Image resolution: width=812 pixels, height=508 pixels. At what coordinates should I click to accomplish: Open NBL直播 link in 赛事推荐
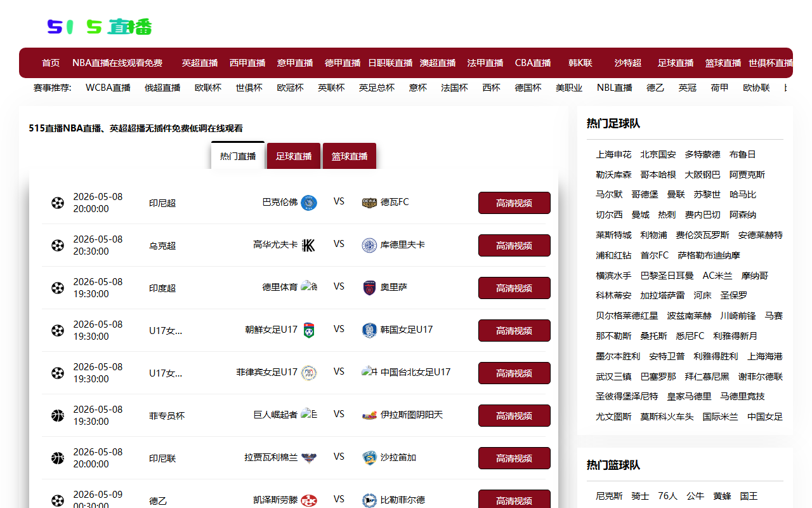pyautogui.click(x=615, y=88)
